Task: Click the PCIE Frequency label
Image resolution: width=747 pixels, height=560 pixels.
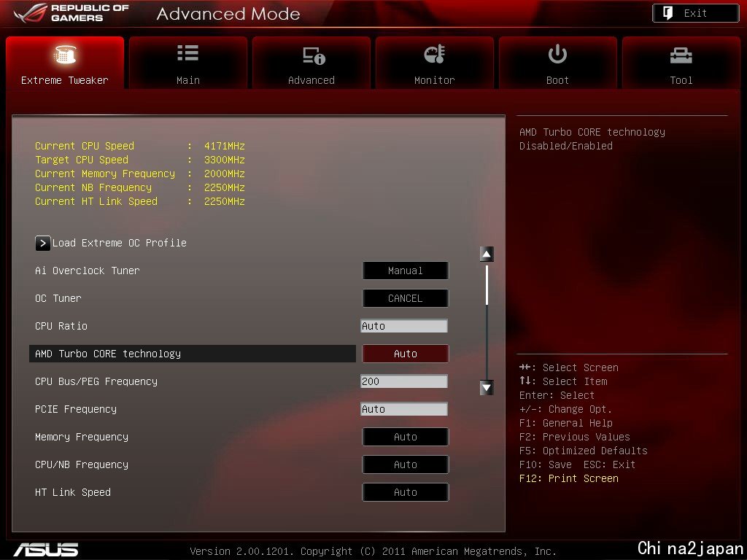Action: point(76,409)
